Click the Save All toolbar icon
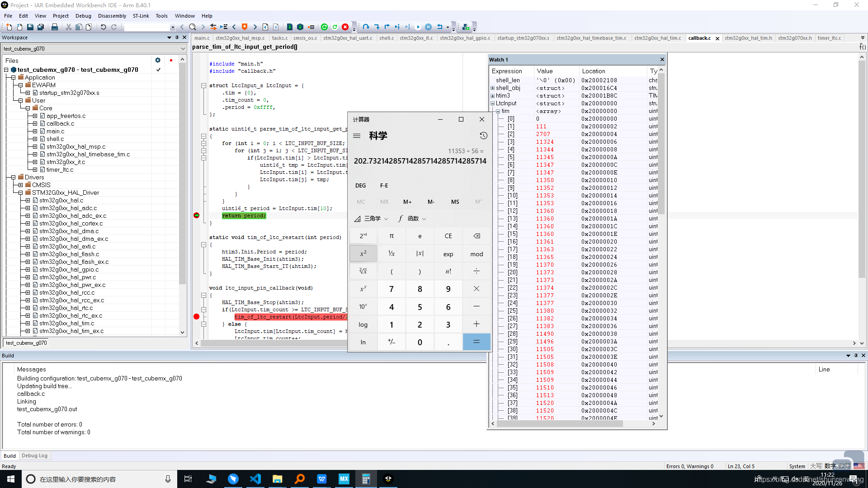This screenshot has height=488, width=868. (41, 27)
